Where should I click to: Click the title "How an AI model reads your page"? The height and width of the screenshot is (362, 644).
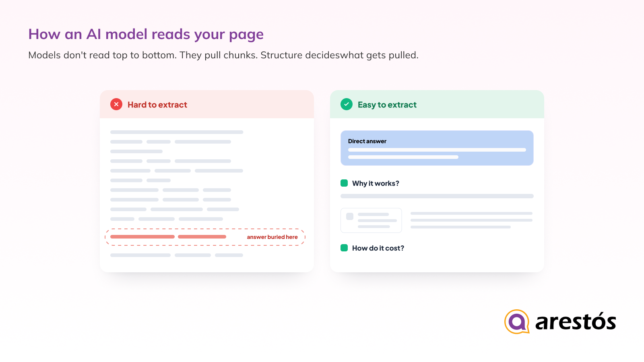(x=146, y=34)
